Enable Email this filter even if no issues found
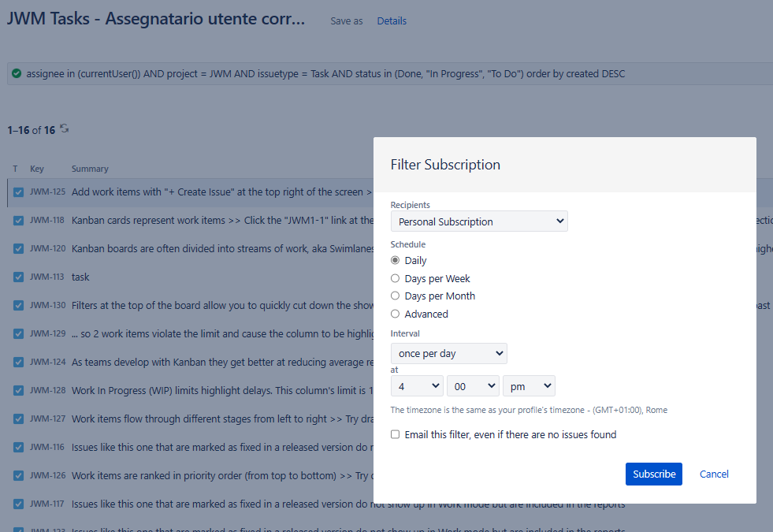The height and width of the screenshot is (532, 773). [395, 434]
